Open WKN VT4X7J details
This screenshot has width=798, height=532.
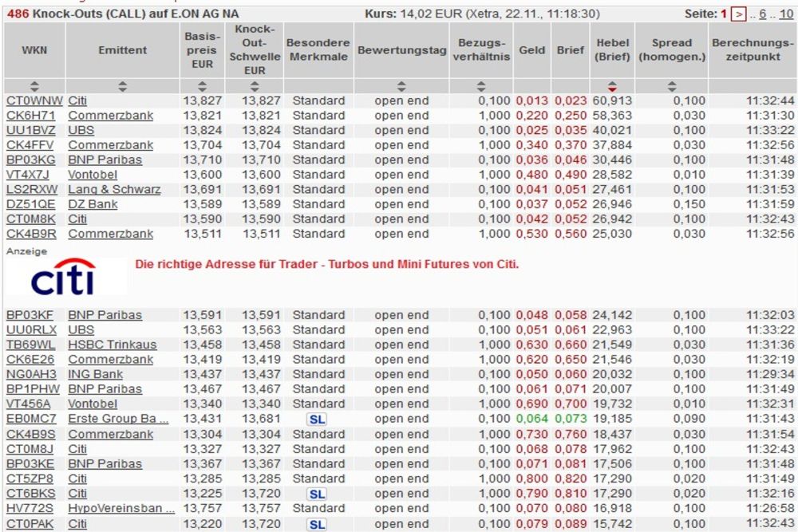coord(28,175)
